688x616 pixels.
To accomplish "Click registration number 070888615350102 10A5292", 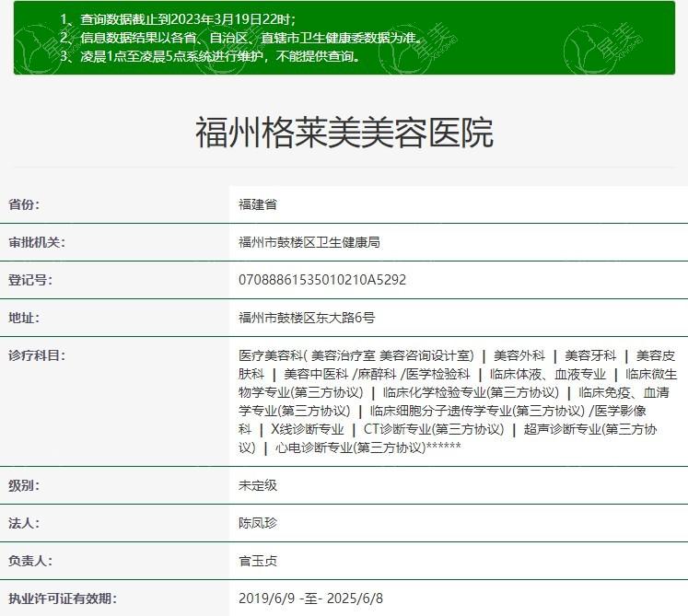I will click(322, 280).
